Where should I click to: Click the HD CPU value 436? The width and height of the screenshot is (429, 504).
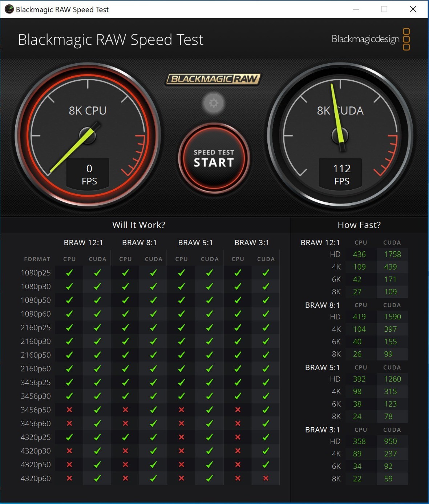click(359, 254)
